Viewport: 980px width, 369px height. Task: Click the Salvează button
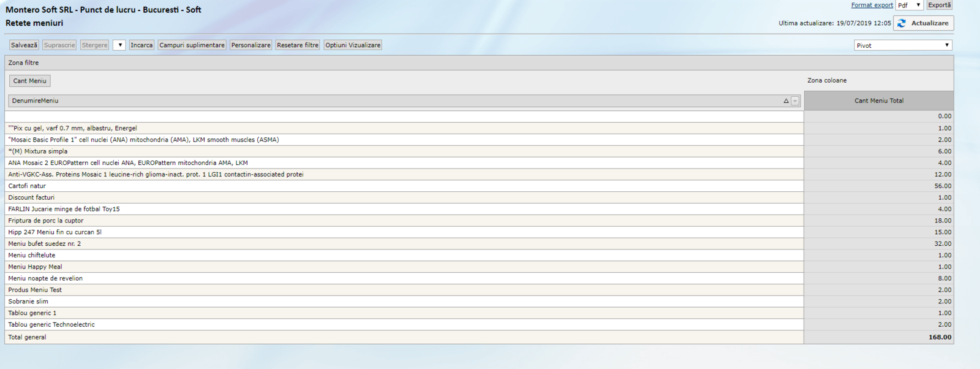[24, 45]
